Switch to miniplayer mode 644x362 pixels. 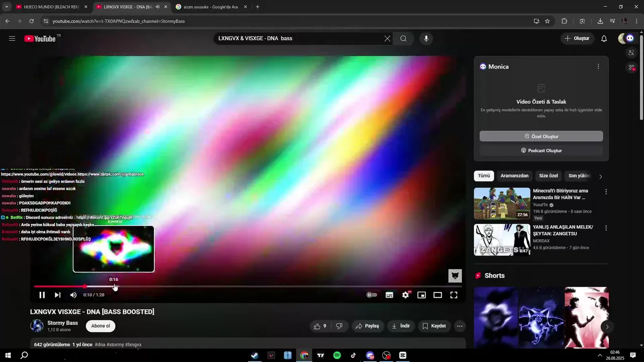point(422,295)
